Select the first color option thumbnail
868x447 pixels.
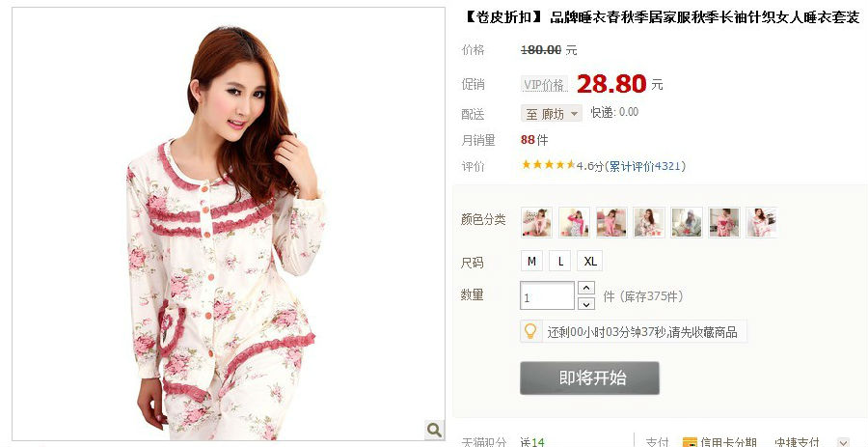pos(536,222)
